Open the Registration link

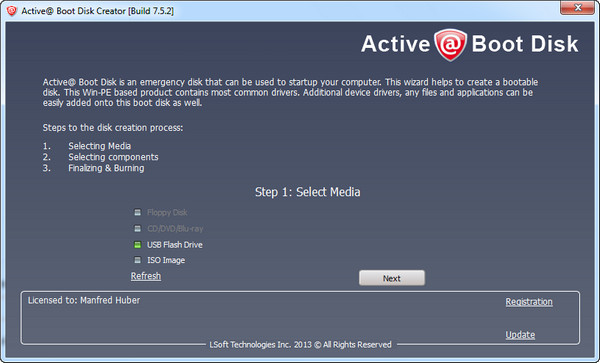tap(529, 302)
